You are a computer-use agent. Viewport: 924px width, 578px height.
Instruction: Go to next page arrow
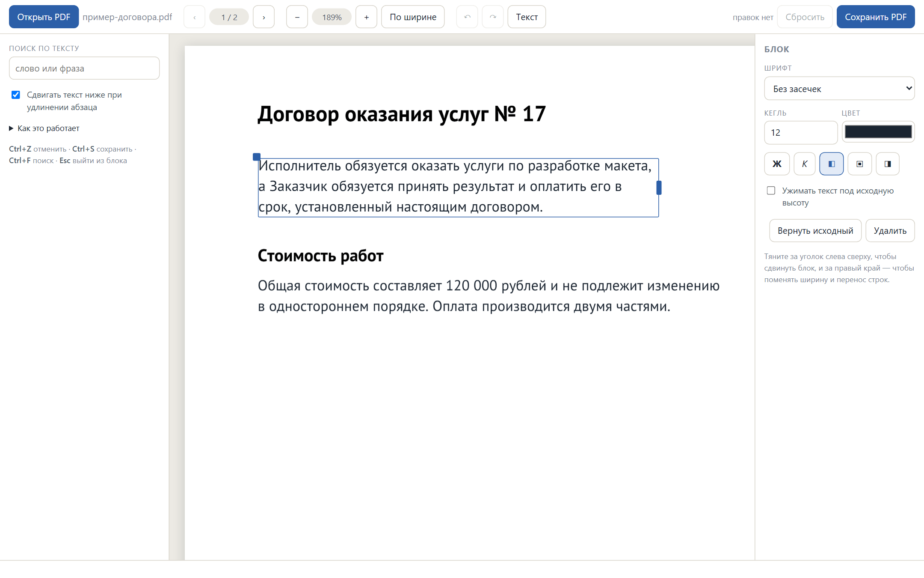(x=264, y=17)
